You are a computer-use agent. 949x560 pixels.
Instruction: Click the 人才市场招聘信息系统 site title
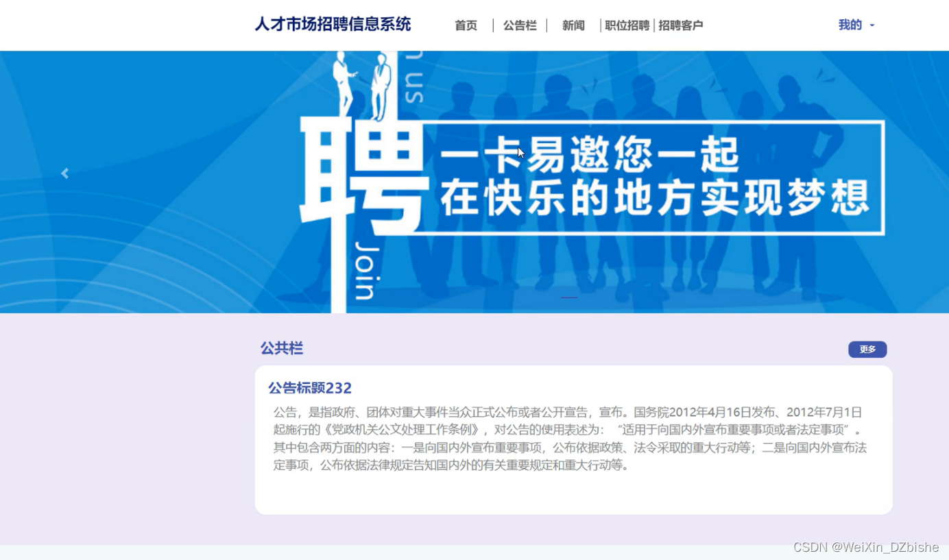[x=333, y=25]
